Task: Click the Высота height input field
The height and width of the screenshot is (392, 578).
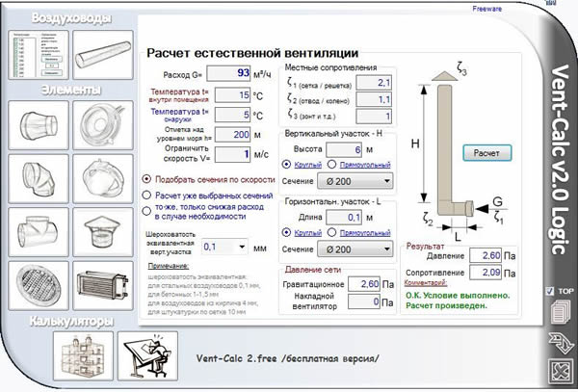Action: [344, 149]
